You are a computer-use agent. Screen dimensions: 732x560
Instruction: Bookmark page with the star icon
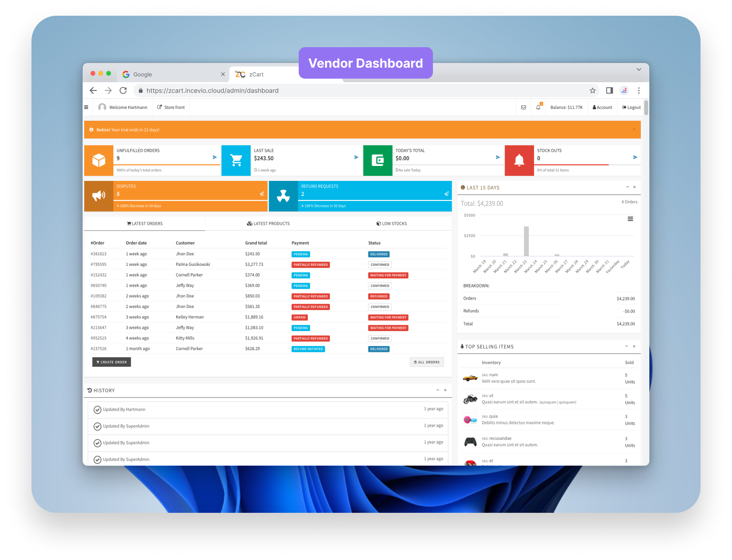click(593, 91)
